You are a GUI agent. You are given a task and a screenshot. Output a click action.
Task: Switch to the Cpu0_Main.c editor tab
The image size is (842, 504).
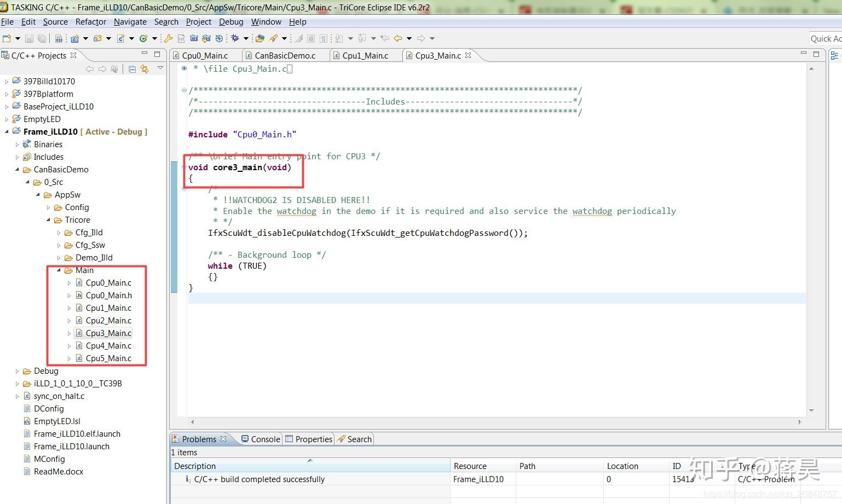[205, 55]
